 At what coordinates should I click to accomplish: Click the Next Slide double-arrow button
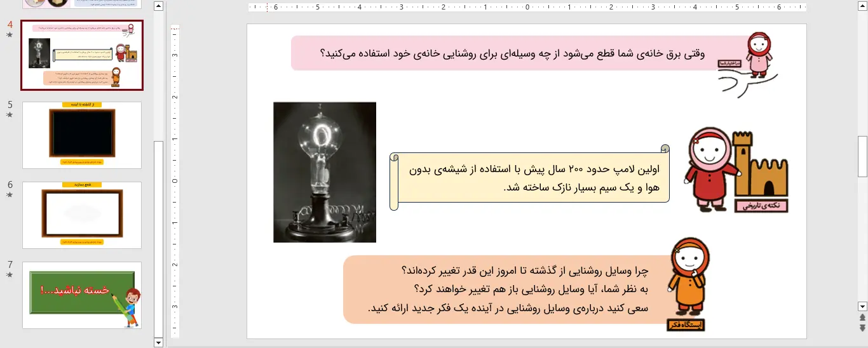[862, 328]
